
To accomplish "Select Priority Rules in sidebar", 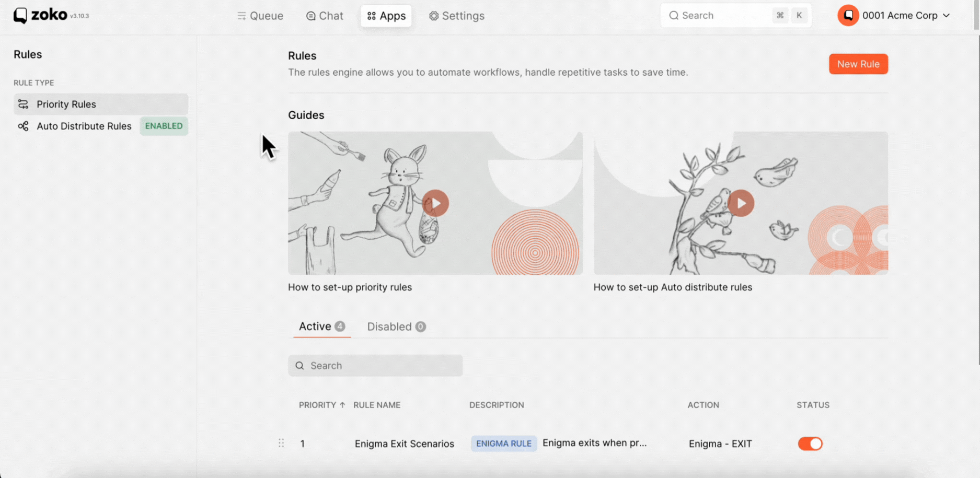I will [x=101, y=104].
